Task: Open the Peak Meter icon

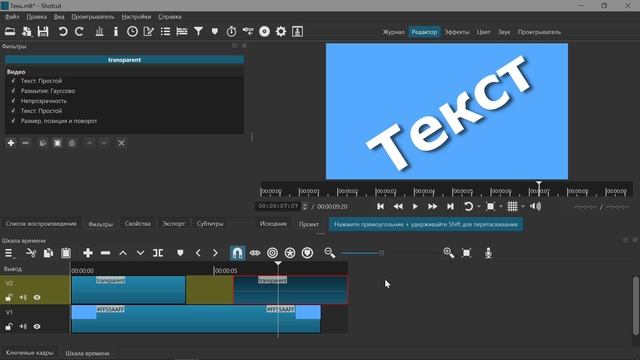Action: point(99,32)
